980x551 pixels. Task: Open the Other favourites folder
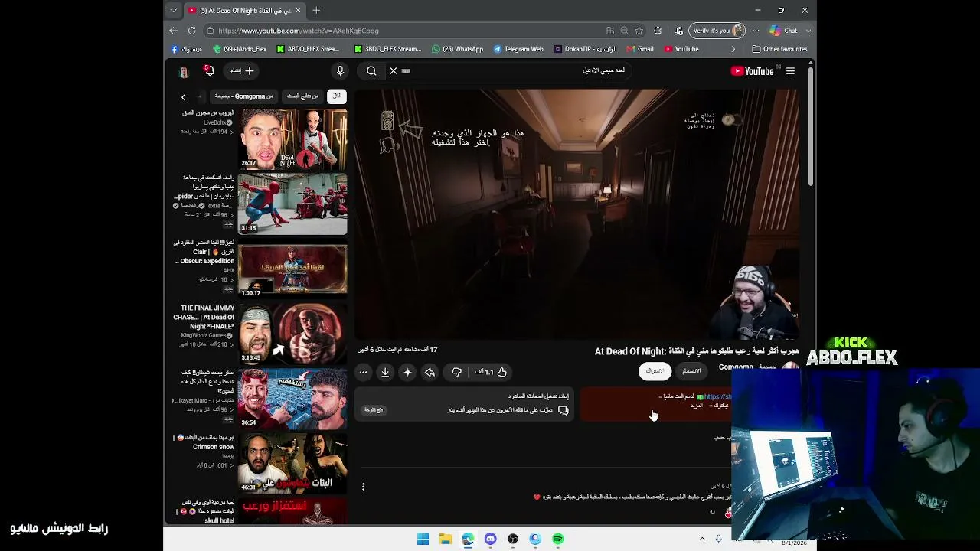pyautogui.click(x=779, y=49)
